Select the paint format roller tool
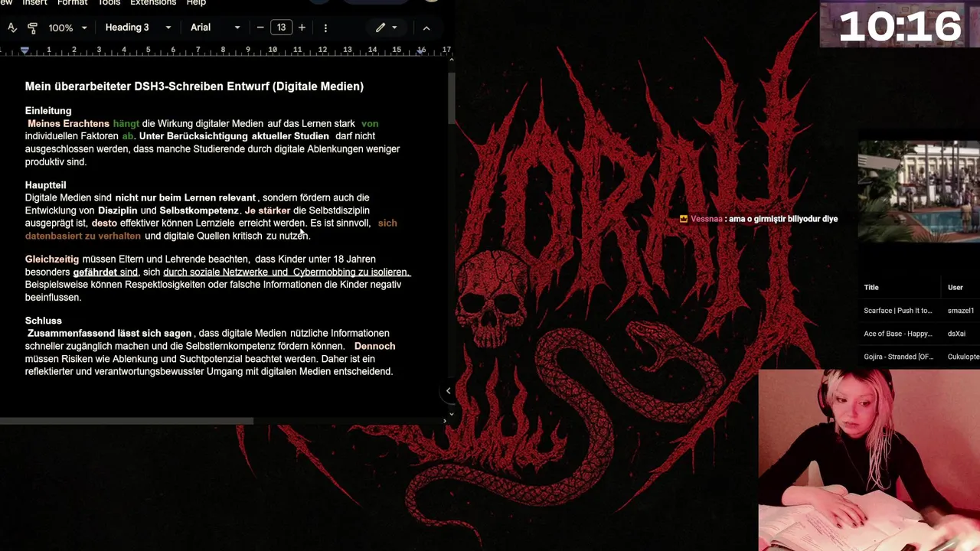The height and width of the screenshot is (551, 980). click(32, 28)
